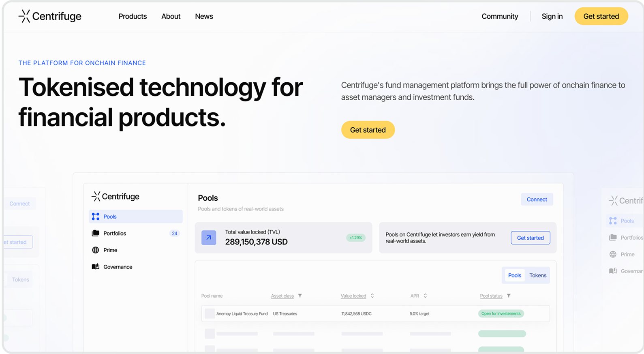Click the +1.29% green badge
This screenshot has height=354, width=644.
[355, 238]
